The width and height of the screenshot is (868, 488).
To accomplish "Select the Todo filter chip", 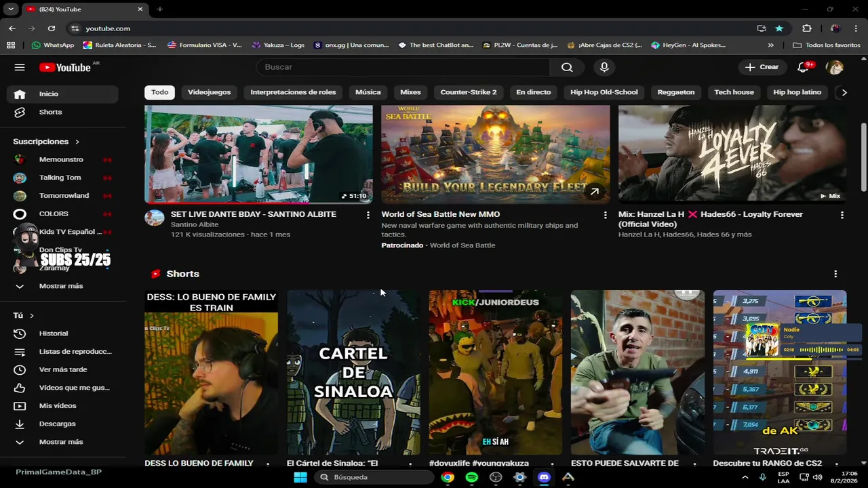I will click(x=160, y=92).
